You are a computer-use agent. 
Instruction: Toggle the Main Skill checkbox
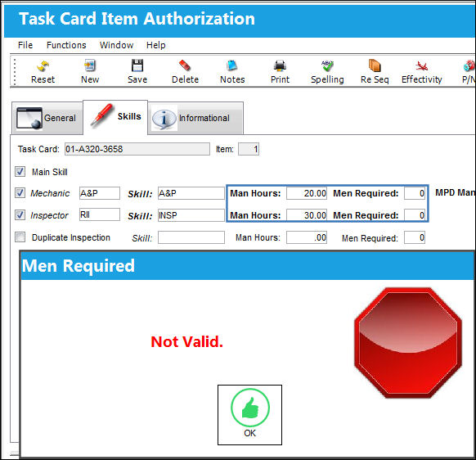pyautogui.click(x=20, y=172)
